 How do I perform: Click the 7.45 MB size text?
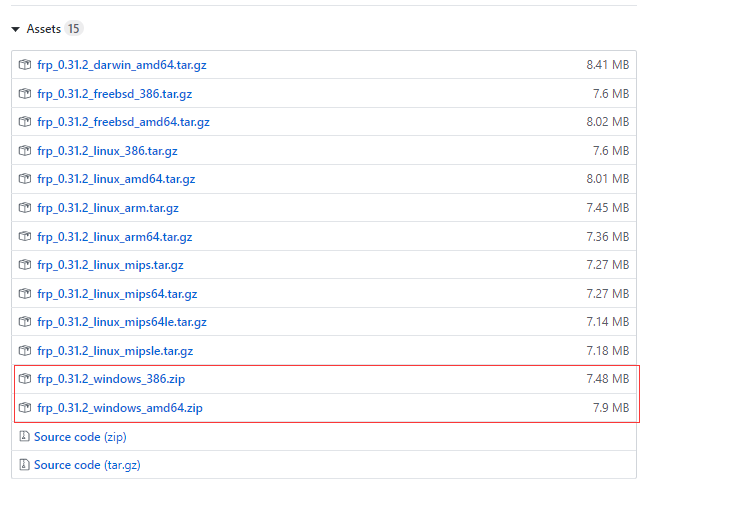[608, 208]
